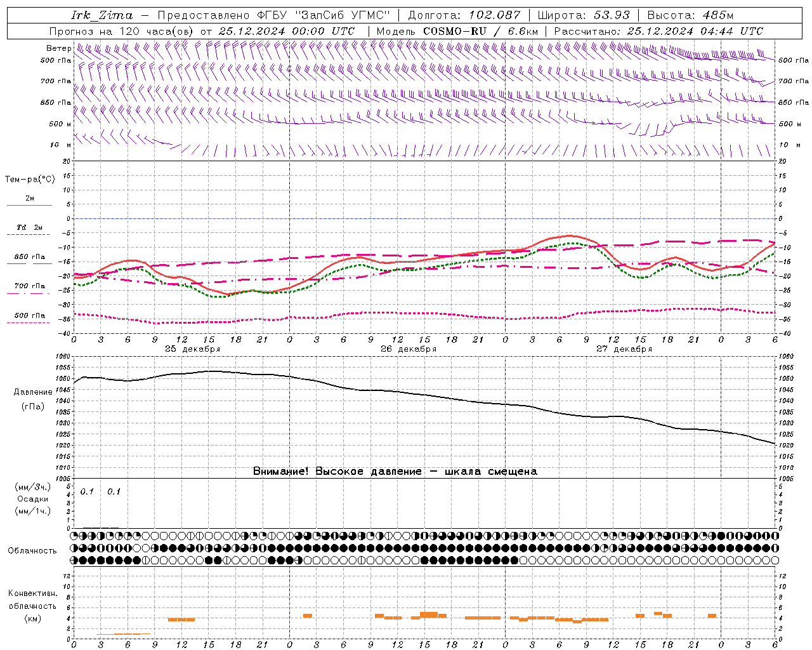Click the 'Внимание! Высокое давление' warning text

(337, 472)
